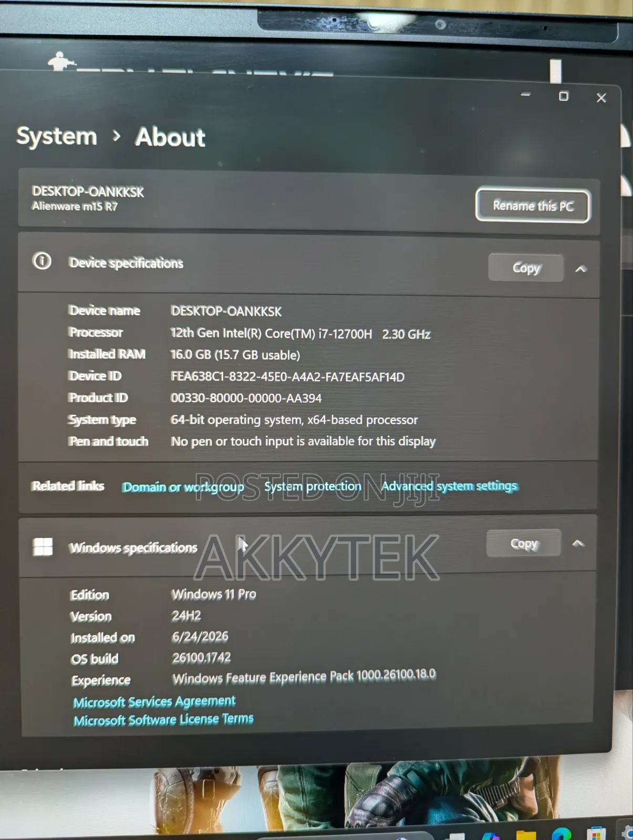Open Domain or workgroup link
The width and height of the screenshot is (633, 840).
click(x=183, y=487)
